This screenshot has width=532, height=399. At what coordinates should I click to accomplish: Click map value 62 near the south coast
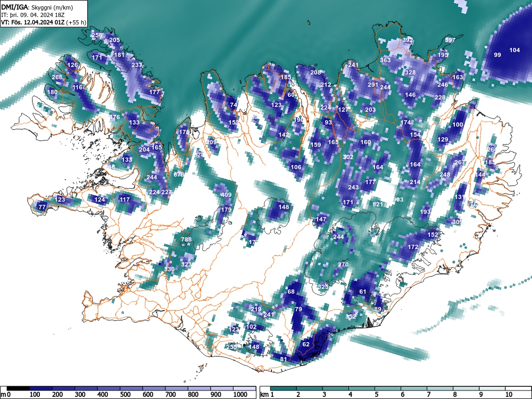tap(306, 344)
